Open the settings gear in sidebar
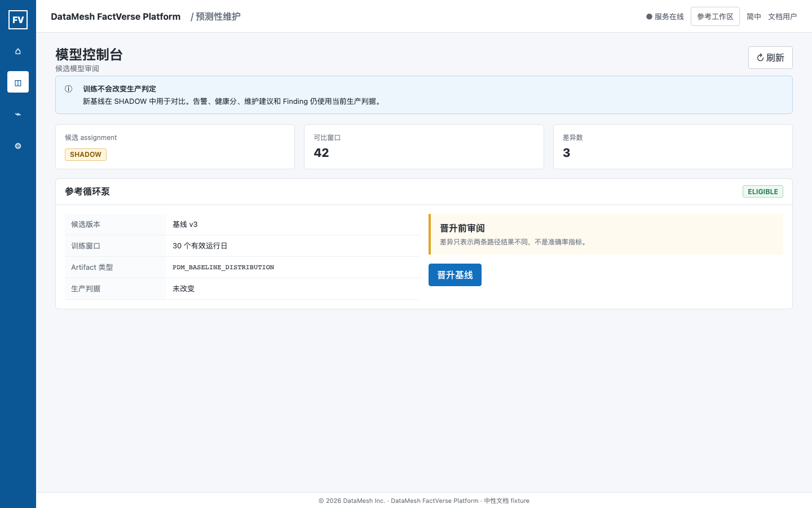 18,146
